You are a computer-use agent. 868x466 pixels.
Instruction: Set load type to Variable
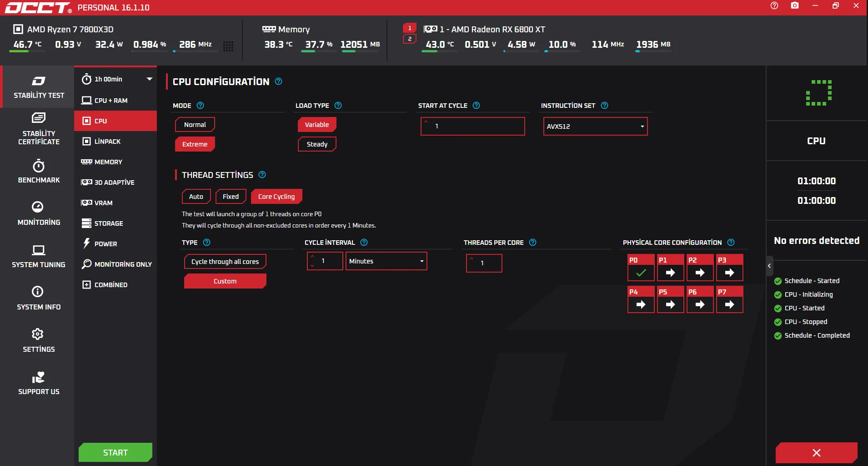pos(317,125)
